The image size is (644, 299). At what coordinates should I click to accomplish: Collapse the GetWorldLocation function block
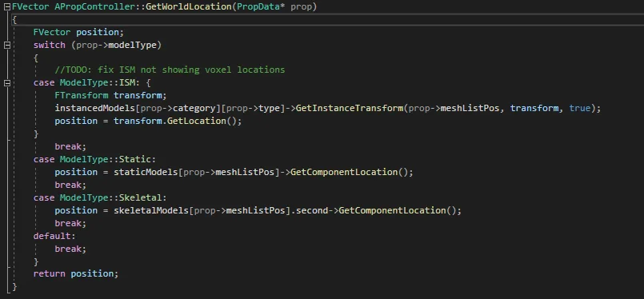pos(7,7)
